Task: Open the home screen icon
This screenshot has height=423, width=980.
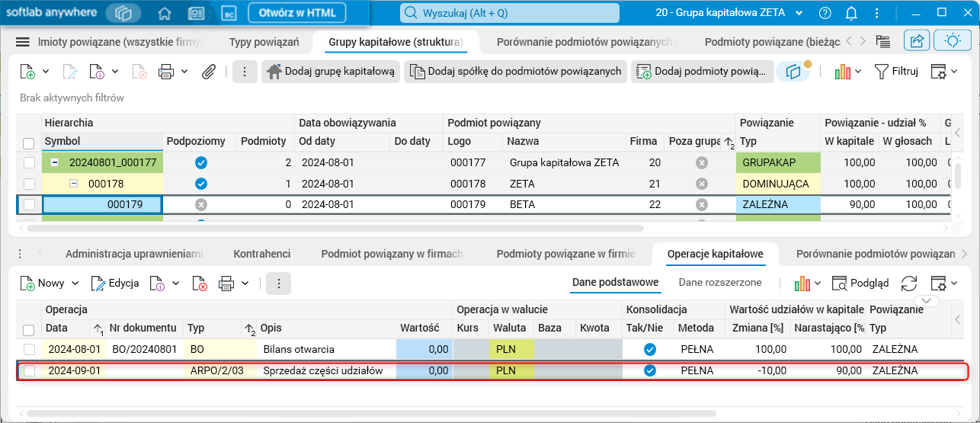Action: click(x=164, y=13)
